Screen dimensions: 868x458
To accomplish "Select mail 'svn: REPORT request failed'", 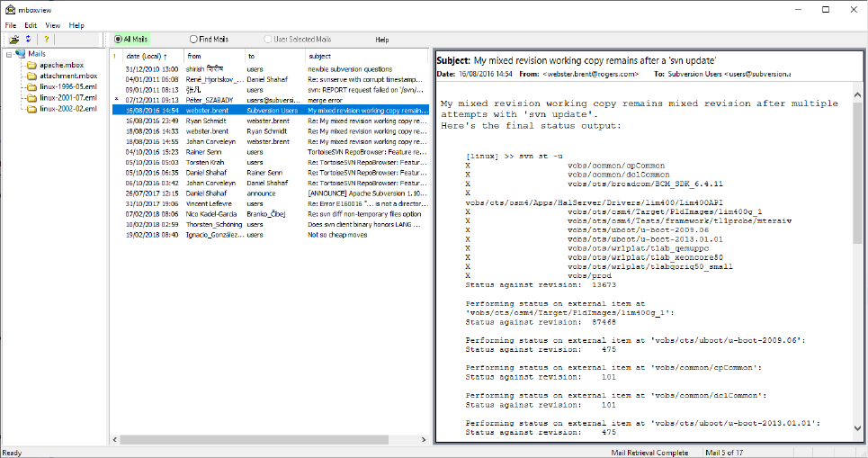I will click(x=270, y=90).
